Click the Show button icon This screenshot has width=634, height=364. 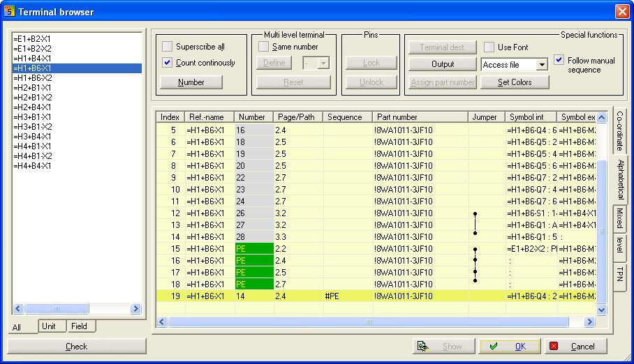pos(423,347)
